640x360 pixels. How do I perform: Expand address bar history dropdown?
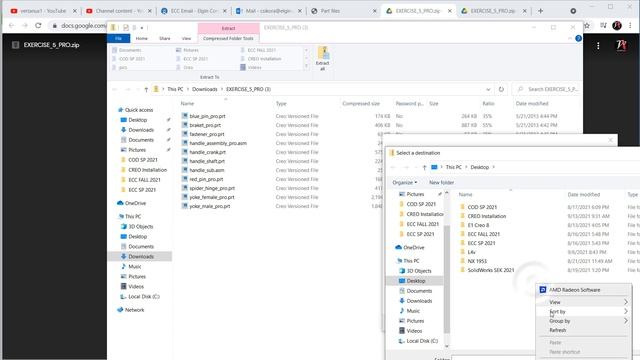coord(488,89)
